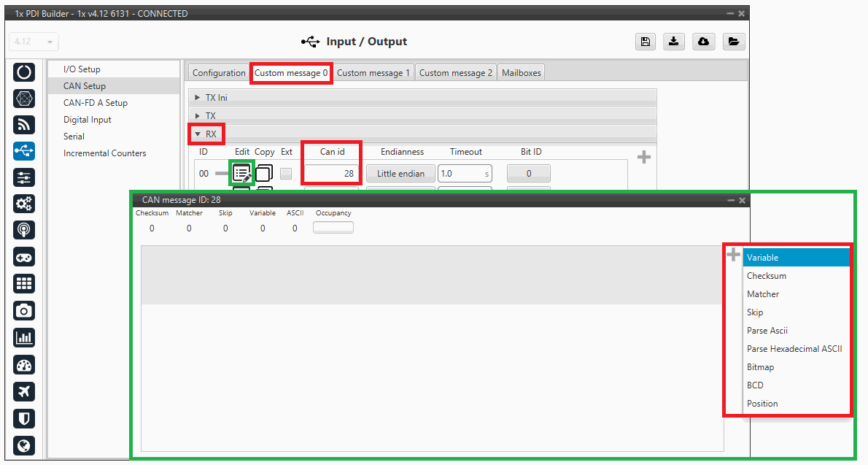The image size is (868, 465).
Task: Switch to the Mailboxes tab
Action: [521, 72]
